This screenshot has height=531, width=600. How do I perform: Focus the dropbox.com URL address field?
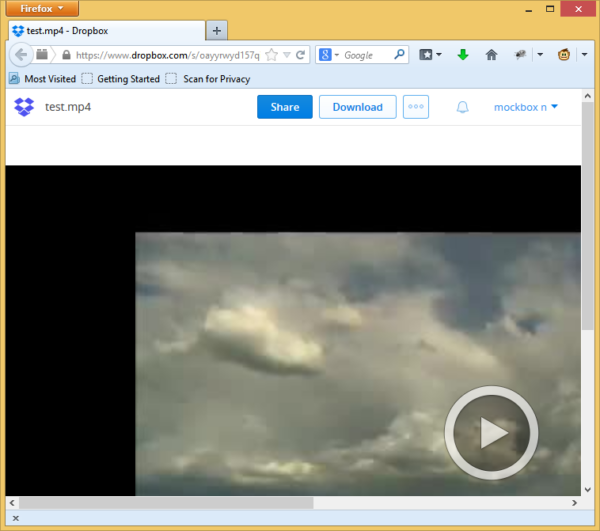[x=168, y=55]
